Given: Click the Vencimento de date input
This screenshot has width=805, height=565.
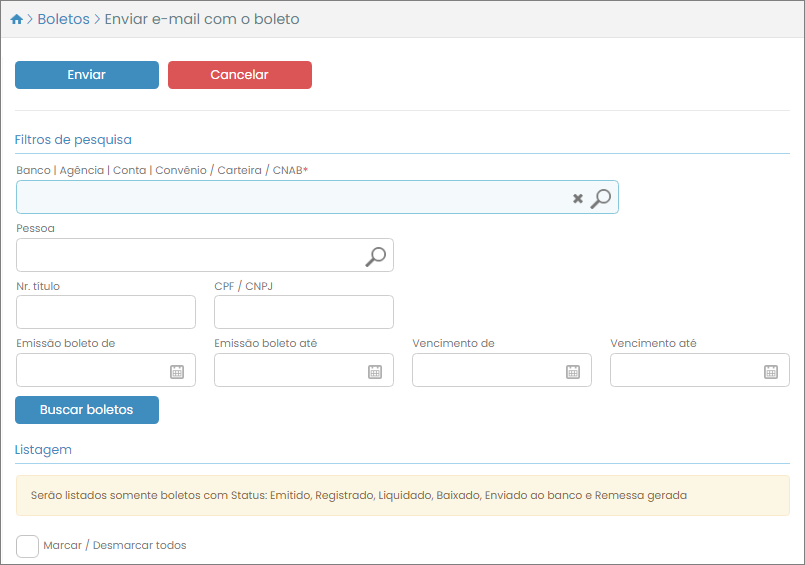Looking at the screenshot, I should 487,371.
